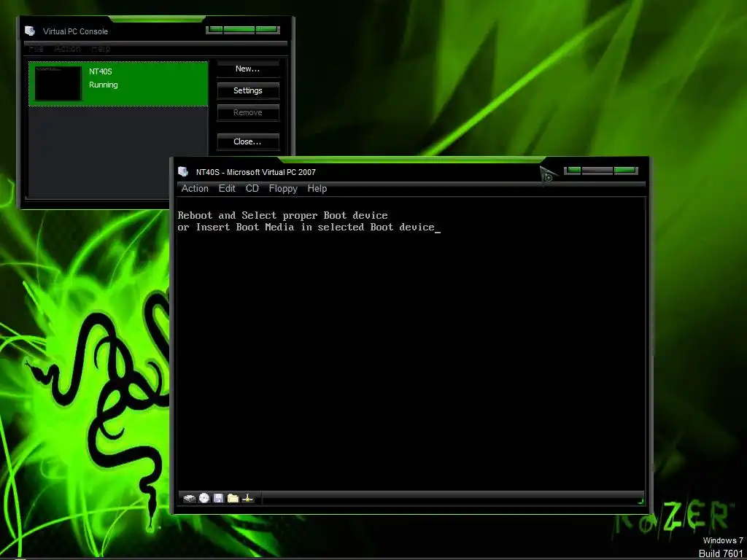The image size is (747, 560).
Task: Click the hard disk activity icon in status bar
Action: coord(189,499)
